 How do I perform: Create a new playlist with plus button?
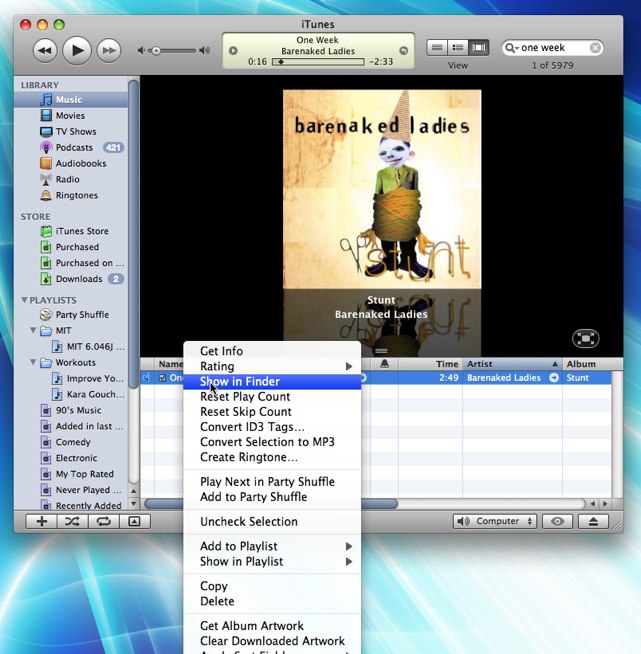42,521
